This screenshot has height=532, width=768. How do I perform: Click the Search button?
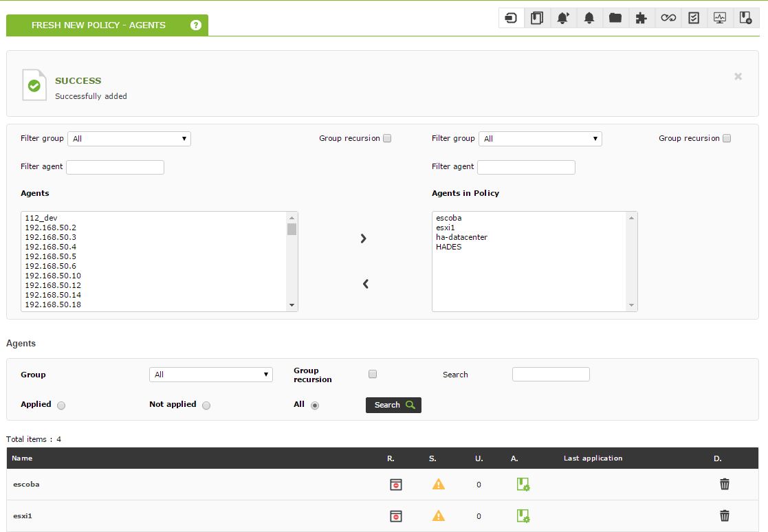point(393,405)
